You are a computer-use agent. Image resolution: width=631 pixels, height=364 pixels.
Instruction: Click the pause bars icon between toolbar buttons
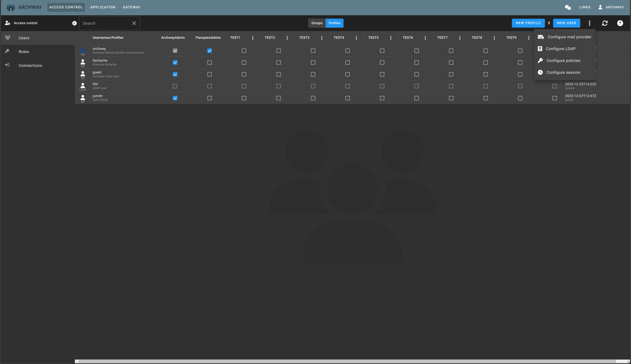click(549, 23)
